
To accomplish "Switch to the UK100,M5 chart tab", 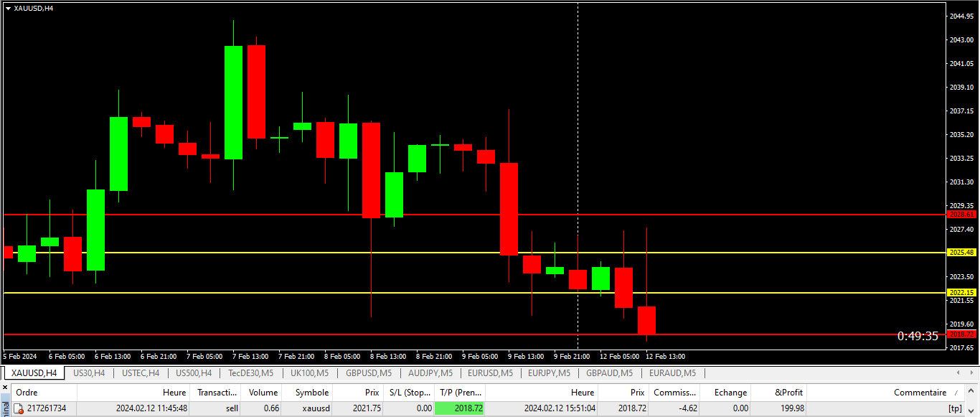I will 308,373.
